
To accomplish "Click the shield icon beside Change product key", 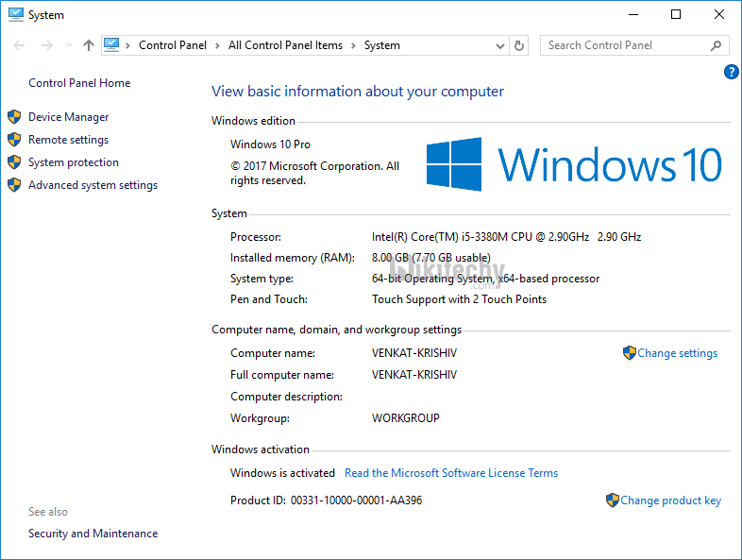I will (x=612, y=501).
